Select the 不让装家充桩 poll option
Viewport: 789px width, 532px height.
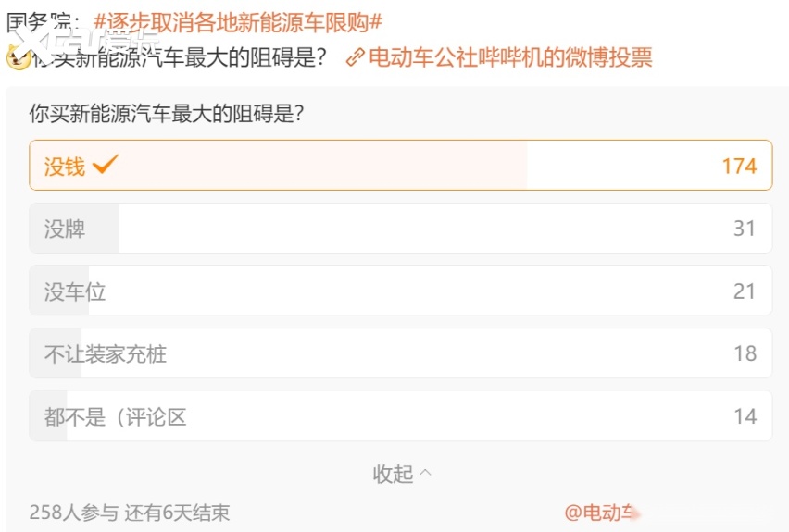(401, 353)
